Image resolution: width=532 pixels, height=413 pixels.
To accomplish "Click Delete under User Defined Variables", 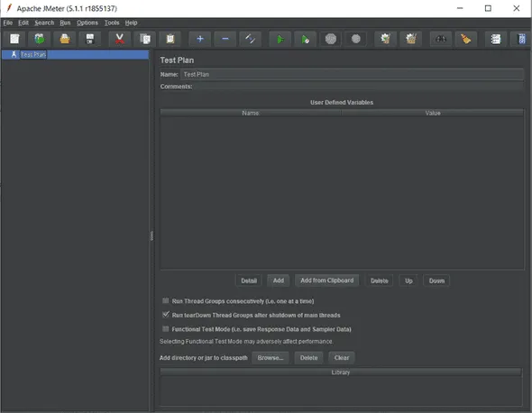I will 380,280.
